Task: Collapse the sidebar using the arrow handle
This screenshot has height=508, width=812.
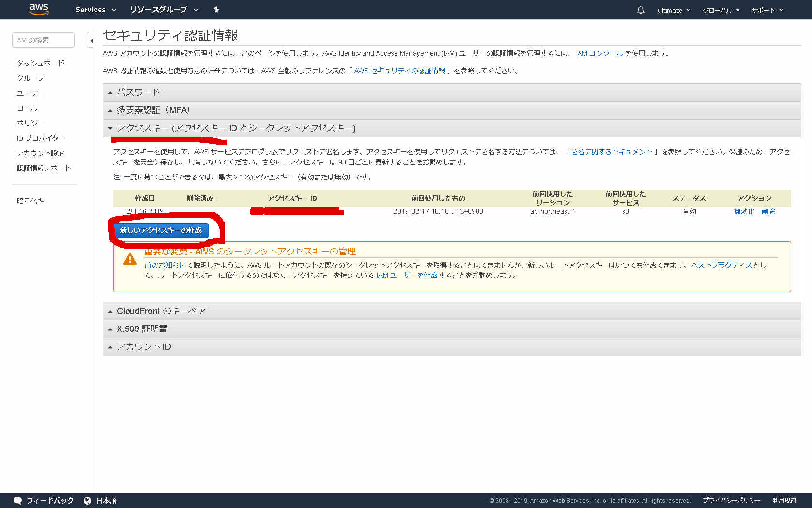Action: point(91,41)
